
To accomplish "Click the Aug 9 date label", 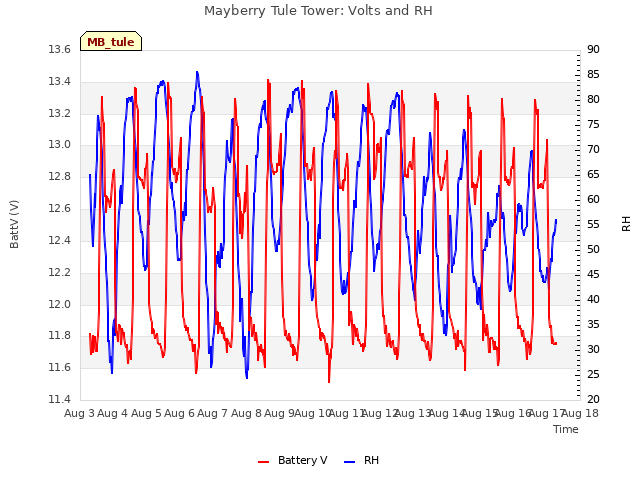I will tap(279, 413).
